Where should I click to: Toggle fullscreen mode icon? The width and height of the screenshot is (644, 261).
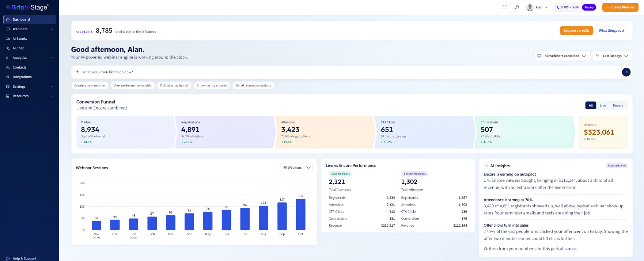click(505, 7)
